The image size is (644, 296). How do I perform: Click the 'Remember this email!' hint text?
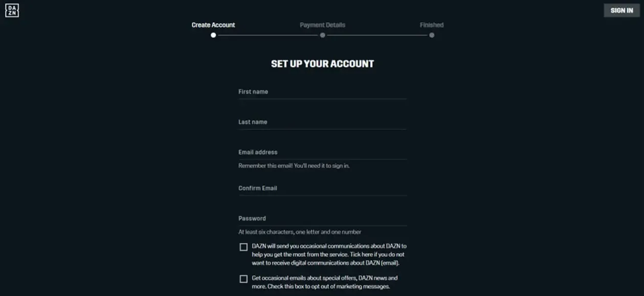tap(294, 166)
